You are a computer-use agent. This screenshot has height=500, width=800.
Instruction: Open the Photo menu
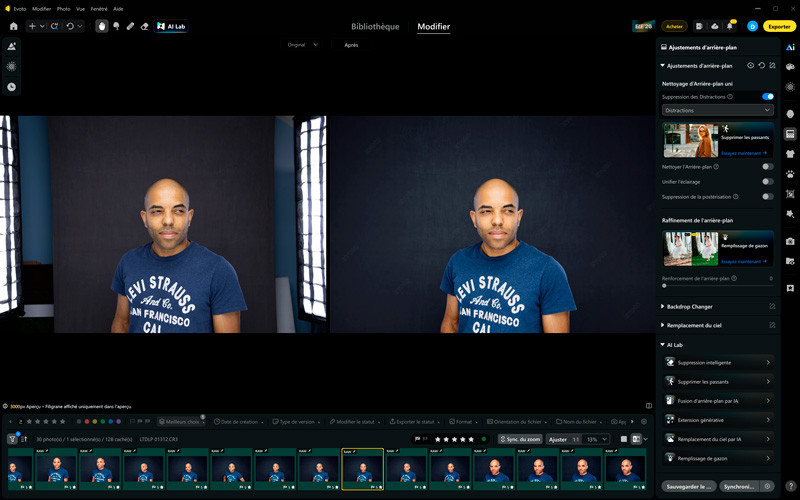click(x=63, y=9)
